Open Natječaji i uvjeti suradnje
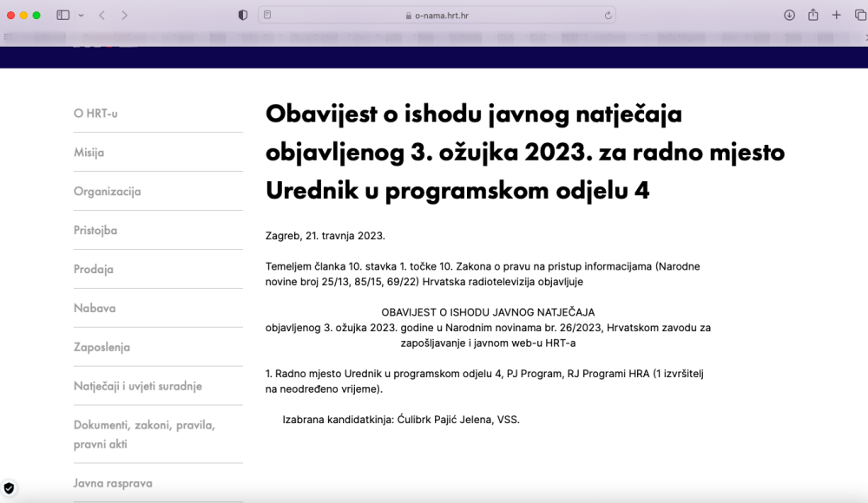868x503 pixels. (138, 386)
